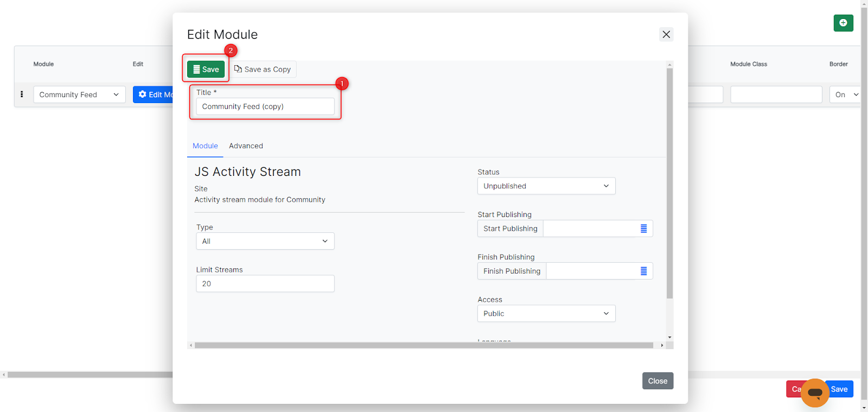Close the Edit Module dialog with X

pyautogui.click(x=666, y=35)
